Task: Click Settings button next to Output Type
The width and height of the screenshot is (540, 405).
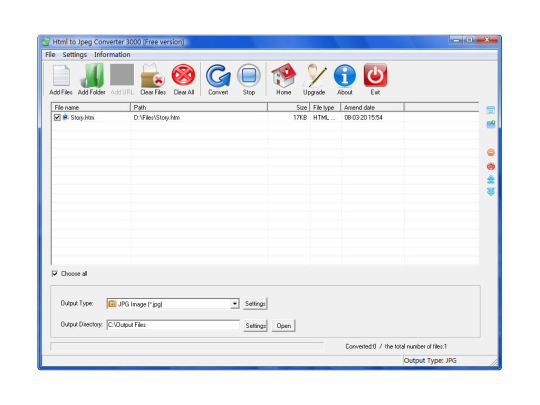Action: [255, 304]
